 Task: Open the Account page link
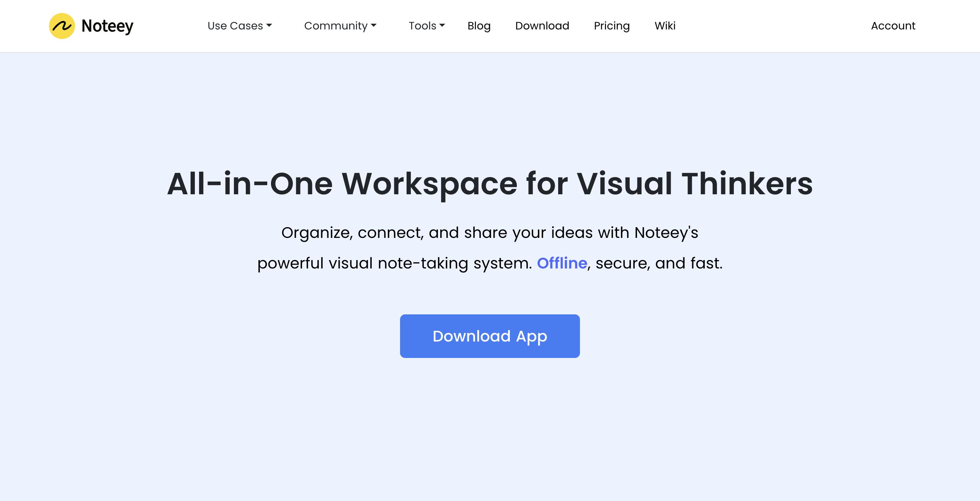[x=893, y=26]
